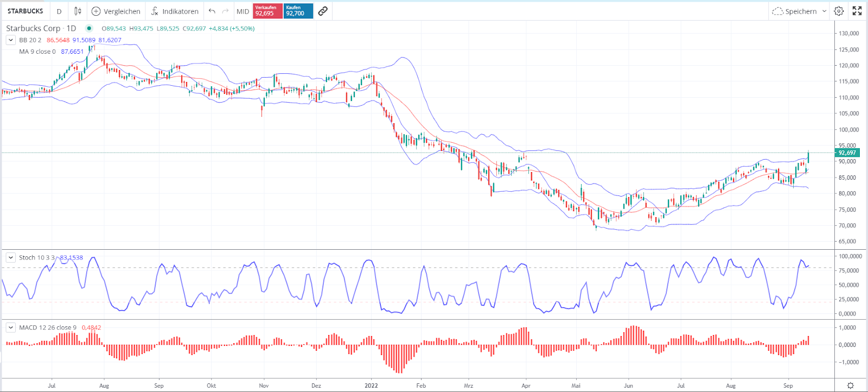This screenshot has width=868, height=392.
Task: Click the green market status dot
Action: (x=89, y=28)
